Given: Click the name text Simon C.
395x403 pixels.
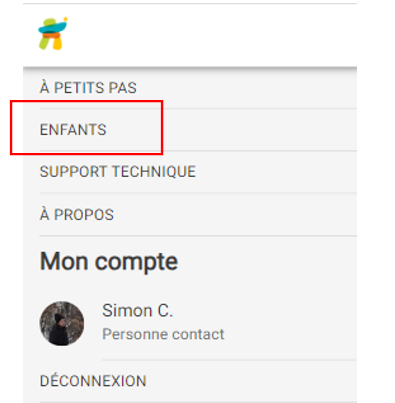Looking at the screenshot, I should click(x=137, y=311).
